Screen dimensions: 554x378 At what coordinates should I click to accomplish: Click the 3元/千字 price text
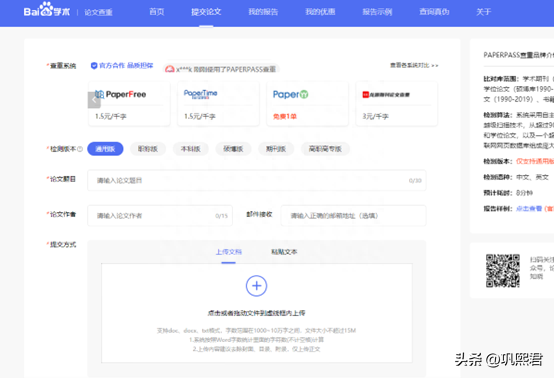(x=375, y=116)
